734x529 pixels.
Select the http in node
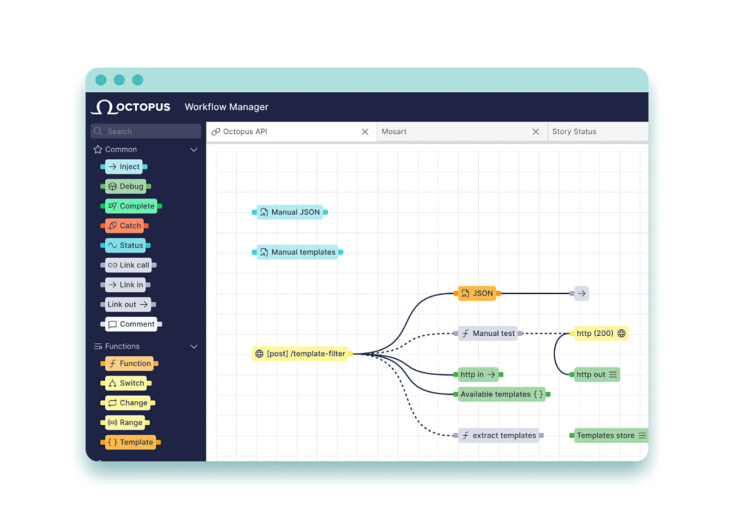point(478,375)
